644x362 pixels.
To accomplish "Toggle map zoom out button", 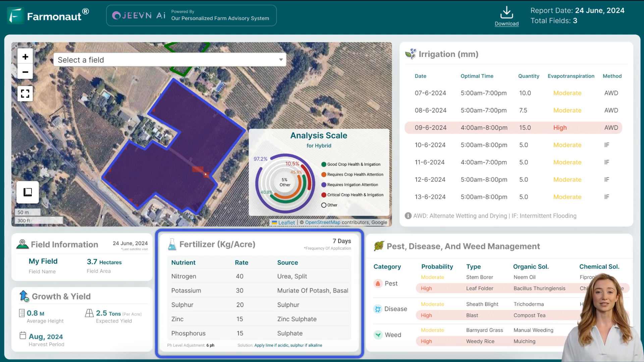I will tap(25, 72).
